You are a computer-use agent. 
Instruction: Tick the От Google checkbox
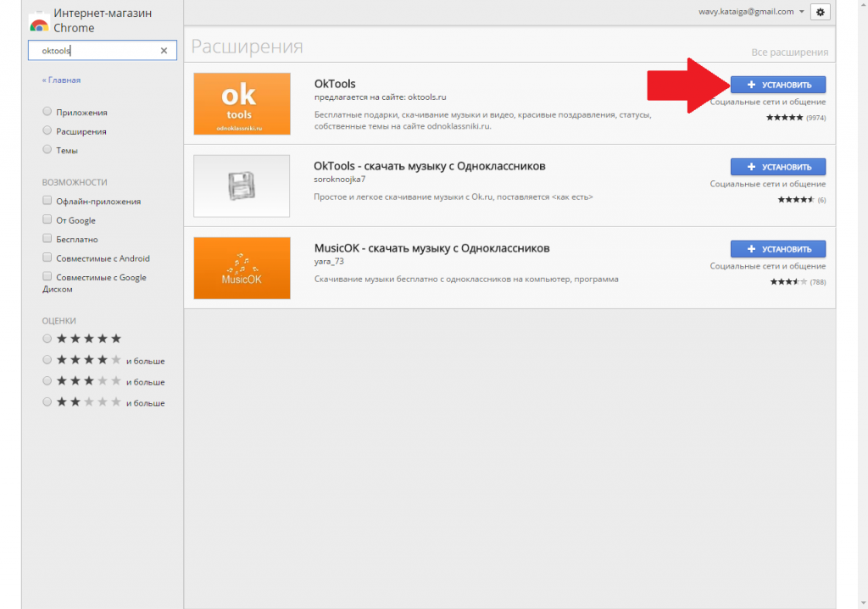pos(47,220)
